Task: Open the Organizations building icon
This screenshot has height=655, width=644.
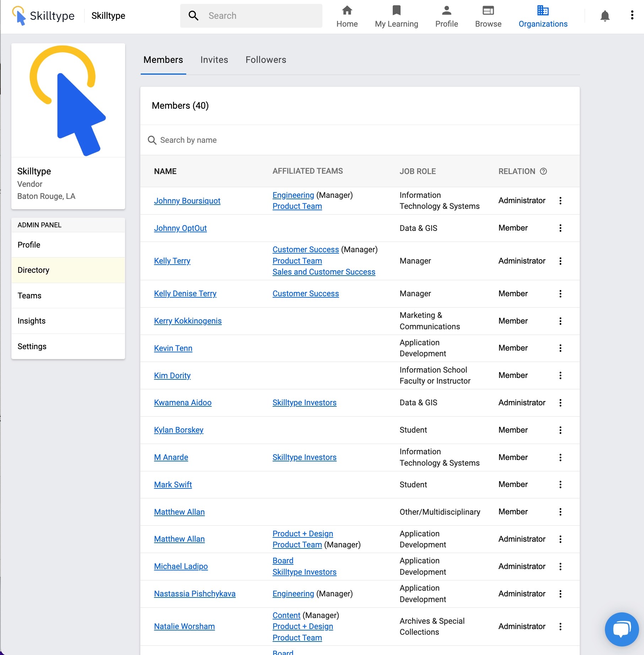Action: point(543,10)
